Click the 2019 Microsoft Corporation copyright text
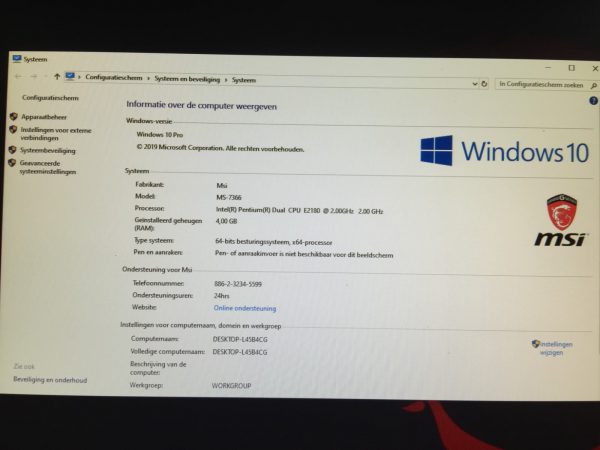 [220, 148]
